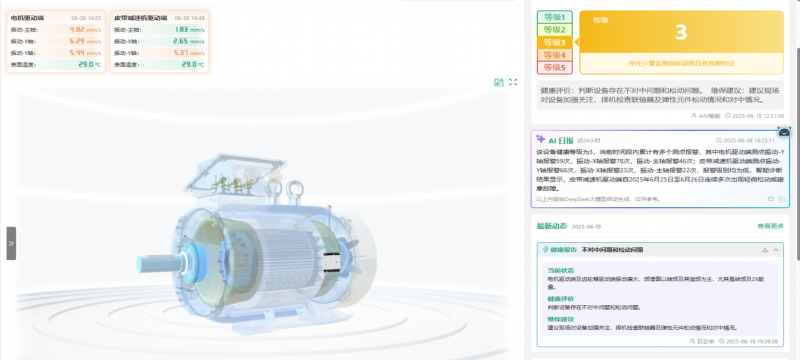Click 电机驱动端 surface temperature 29.0 ℃
This screenshot has height=360, width=800.
point(90,65)
